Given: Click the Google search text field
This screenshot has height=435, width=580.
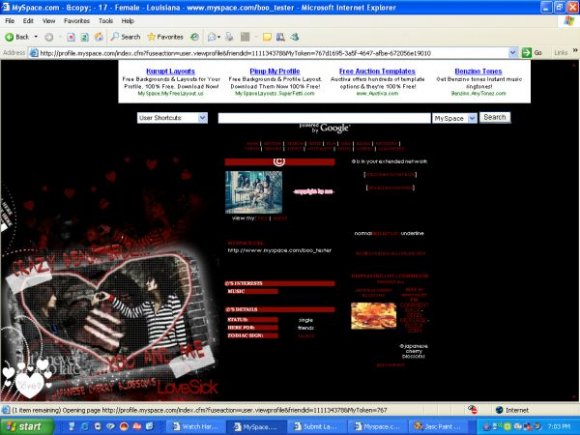Looking at the screenshot, I should click(324, 118).
